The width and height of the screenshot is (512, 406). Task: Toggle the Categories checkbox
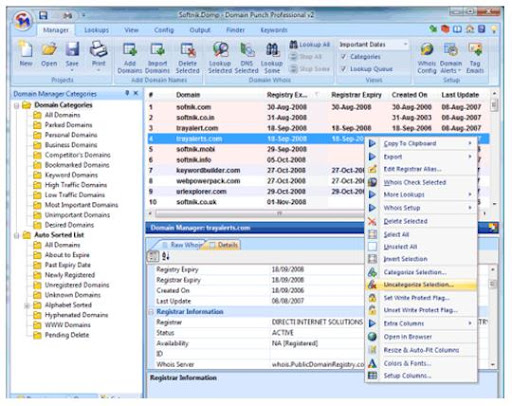[343, 57]
